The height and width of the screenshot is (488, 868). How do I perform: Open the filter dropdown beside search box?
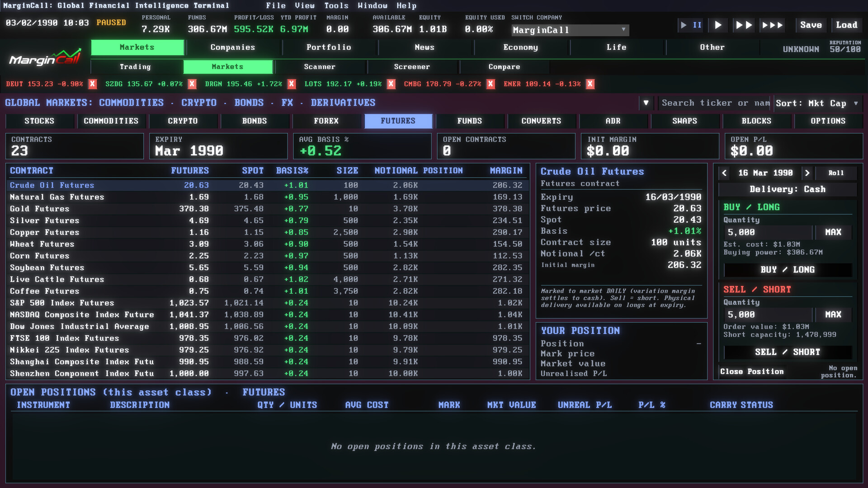pyautogui.click(x=646, y=103)
